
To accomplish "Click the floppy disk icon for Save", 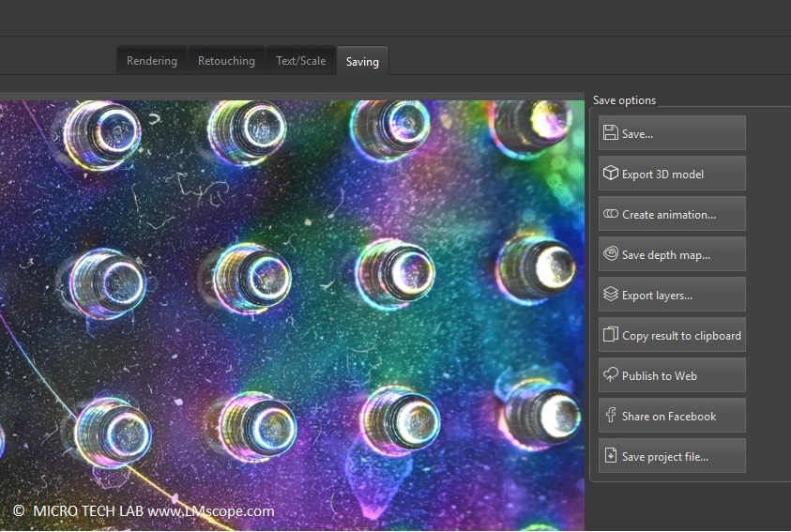I will point(610,133).
